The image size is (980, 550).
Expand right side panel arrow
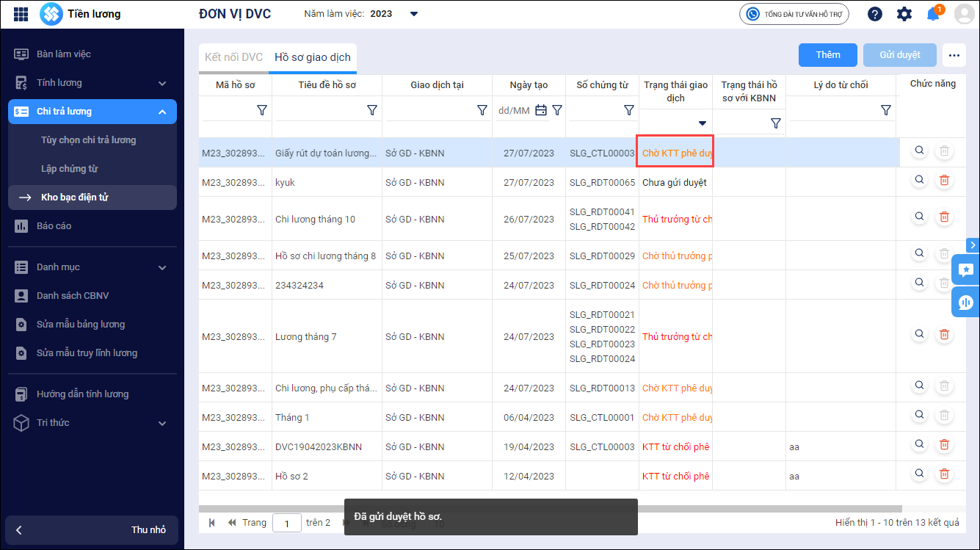[x=973, y=245]
